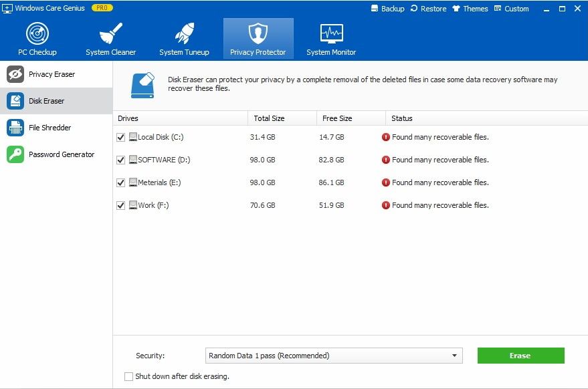Switch to the PC Checkup tab
The width and height of the screenshot is (588, 389).
37,38
